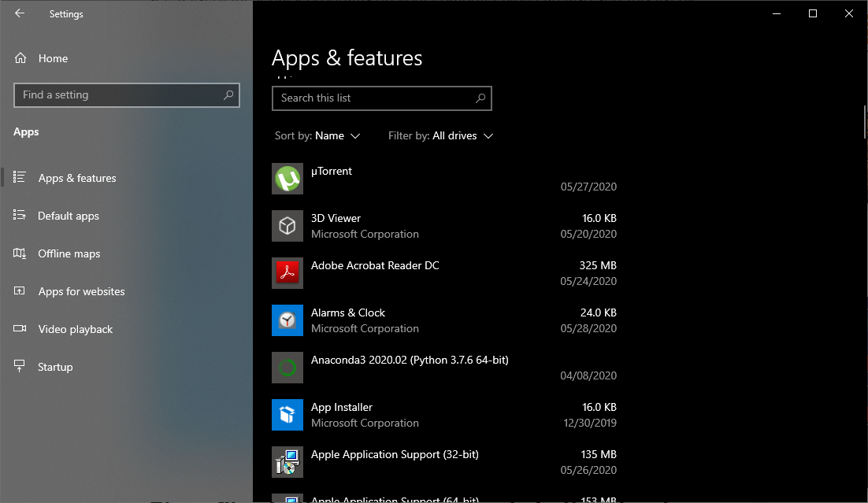
Task: Click the Startup icon in sidebar
Action: (x=20, y=366)
